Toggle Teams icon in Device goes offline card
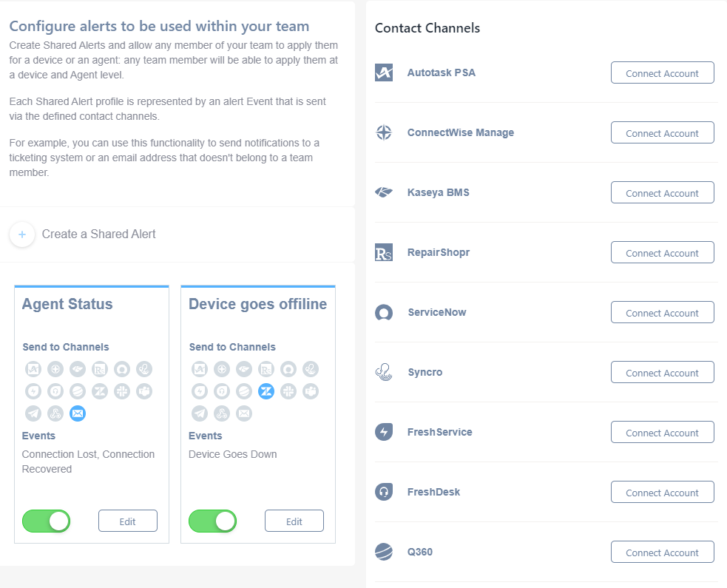 pyautogui.click(x=311, y=391)
